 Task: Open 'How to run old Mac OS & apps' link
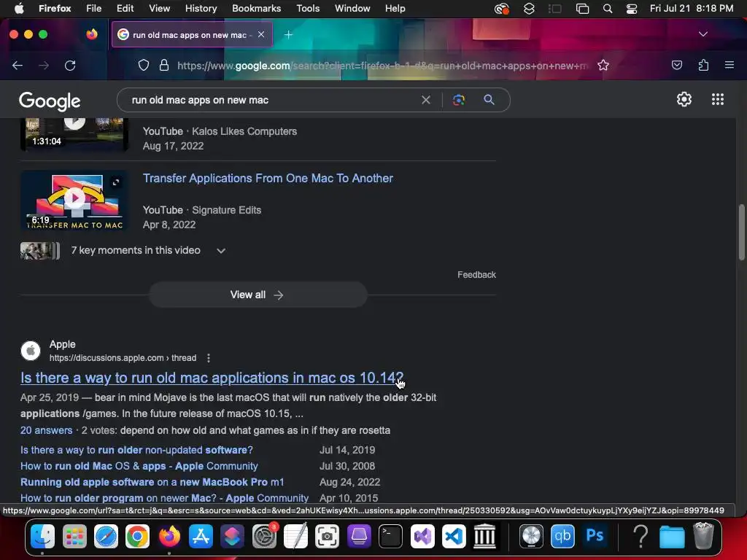139,466
